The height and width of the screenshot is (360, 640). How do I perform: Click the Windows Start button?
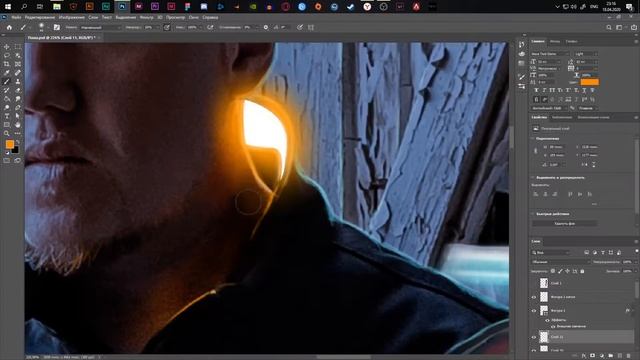(8, 6)
